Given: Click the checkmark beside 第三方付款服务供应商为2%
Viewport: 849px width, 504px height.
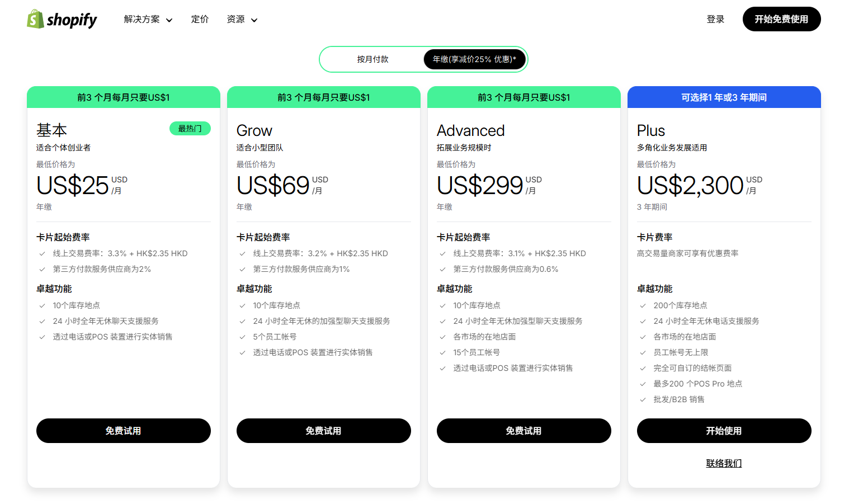Looking at the screenshot, I should (x=42, y=269).
